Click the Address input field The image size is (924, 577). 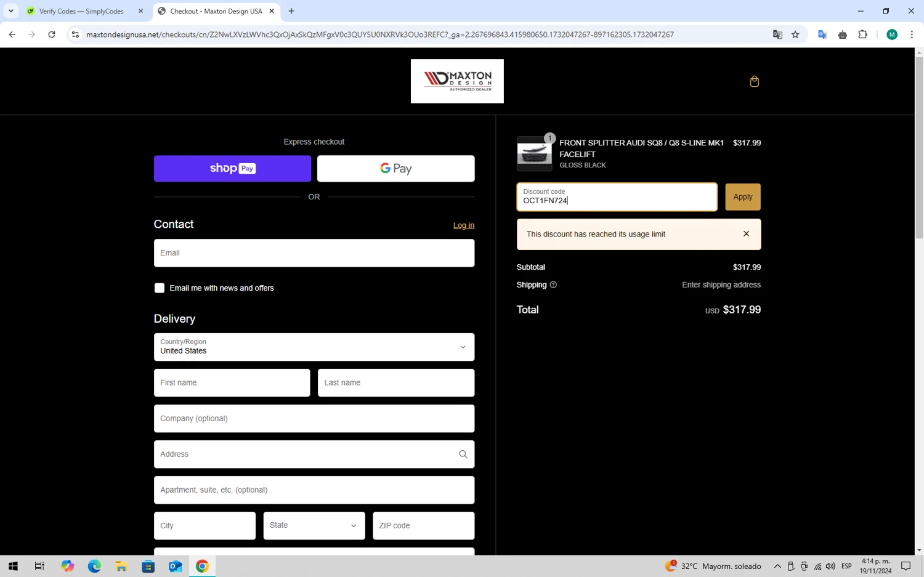pos(314,454)
